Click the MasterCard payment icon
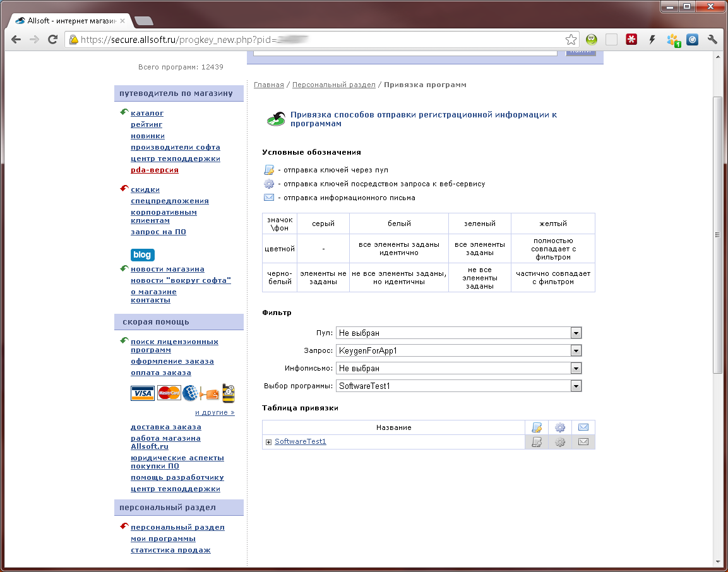The image size is (728, 572). click(169, 393)
